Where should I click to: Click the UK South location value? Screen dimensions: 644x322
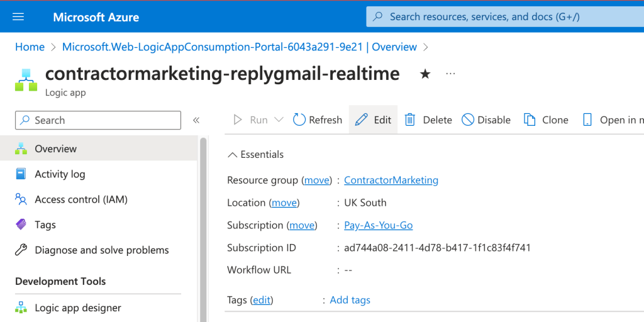[x=365, y=203]
